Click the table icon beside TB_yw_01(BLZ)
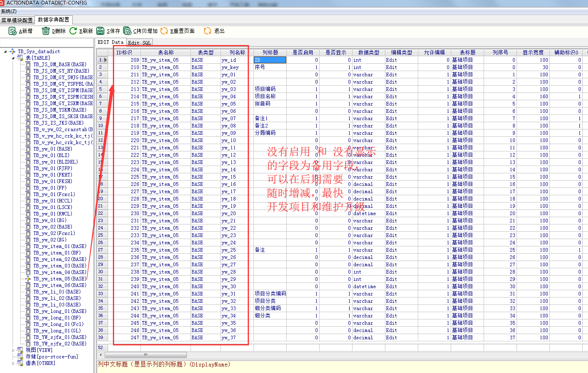 [x=28, y=155]
